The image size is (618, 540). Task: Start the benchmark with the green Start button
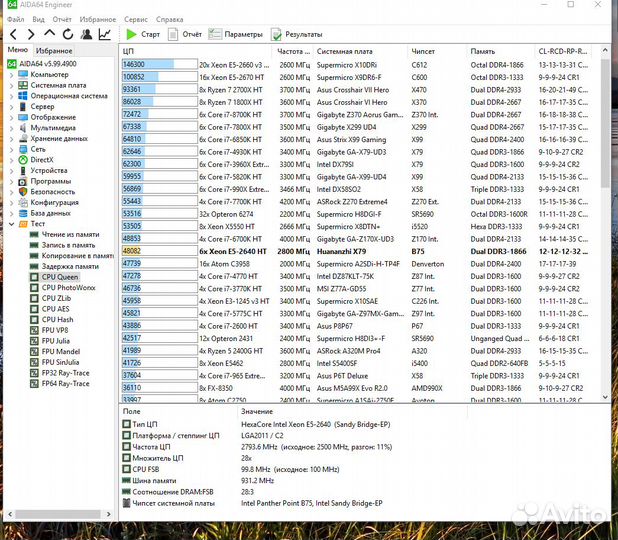[x=144, y=34]
